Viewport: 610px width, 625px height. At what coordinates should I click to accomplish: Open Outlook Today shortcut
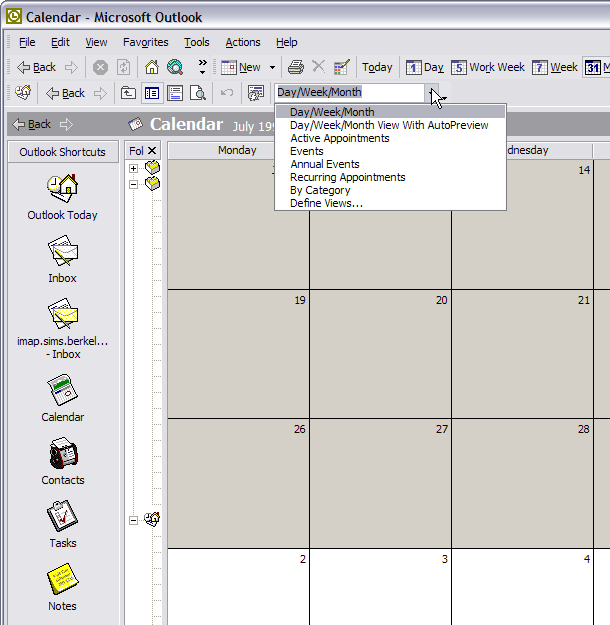coord(63,197)
